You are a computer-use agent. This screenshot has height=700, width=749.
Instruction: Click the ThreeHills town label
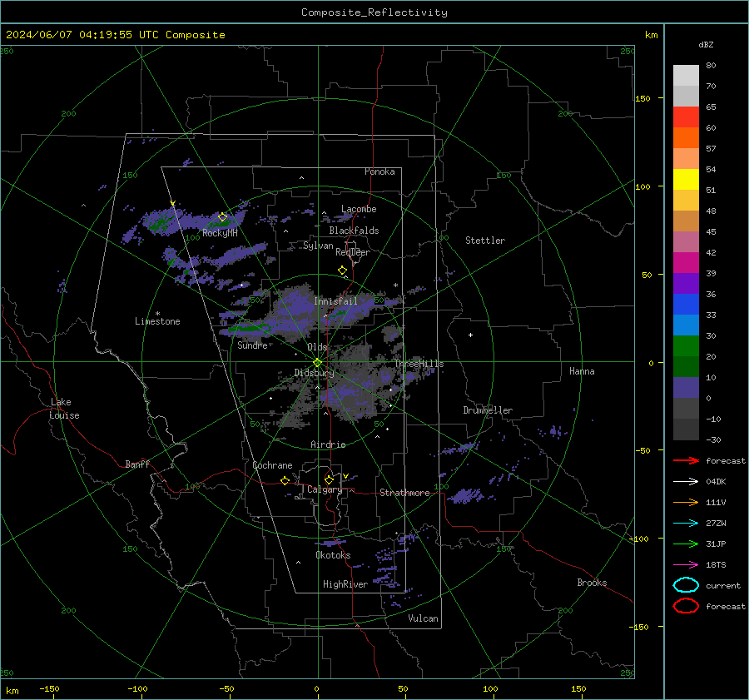(419, 364)
